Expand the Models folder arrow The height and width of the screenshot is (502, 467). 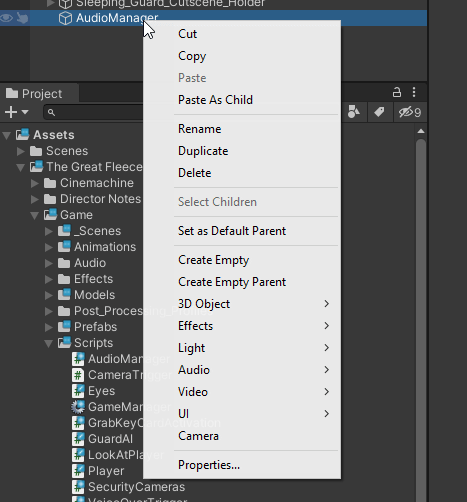[49, 295]
